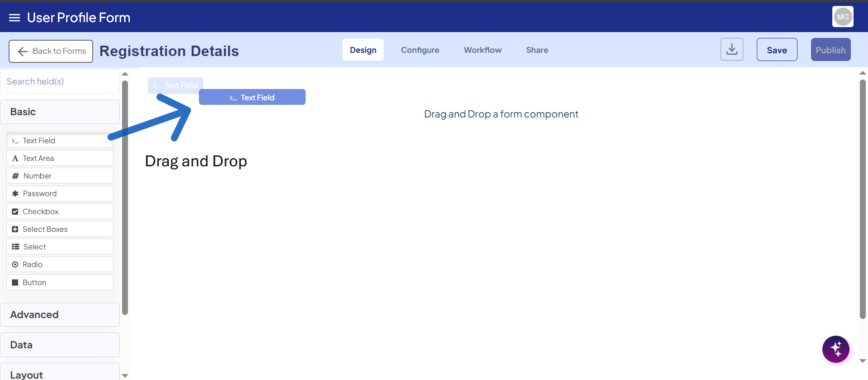
Task: Pick the Number field component
Action: pos(60,176)
